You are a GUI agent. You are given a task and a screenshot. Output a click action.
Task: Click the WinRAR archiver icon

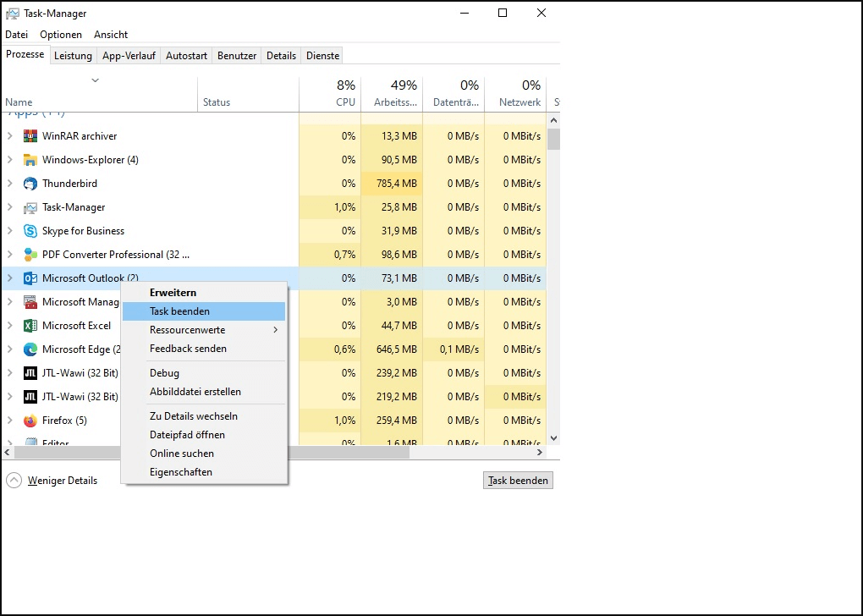pos(29,136)
